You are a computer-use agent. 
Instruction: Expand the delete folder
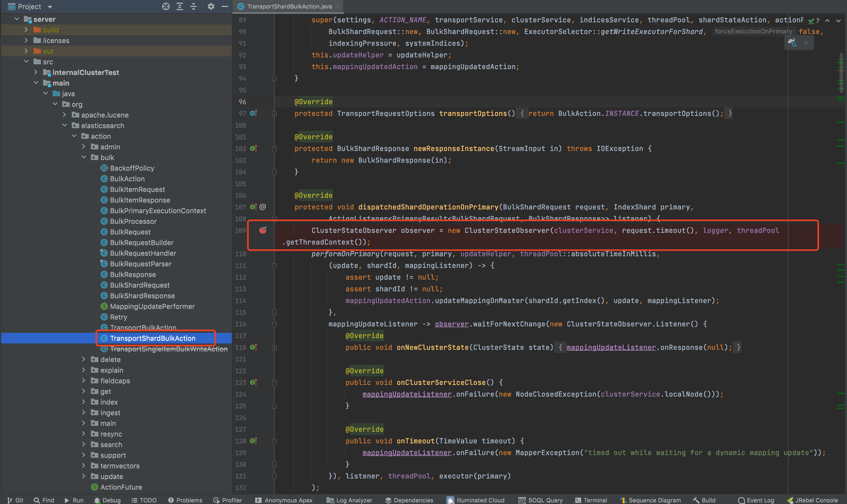pyautogui.click(x=84, y=359)
